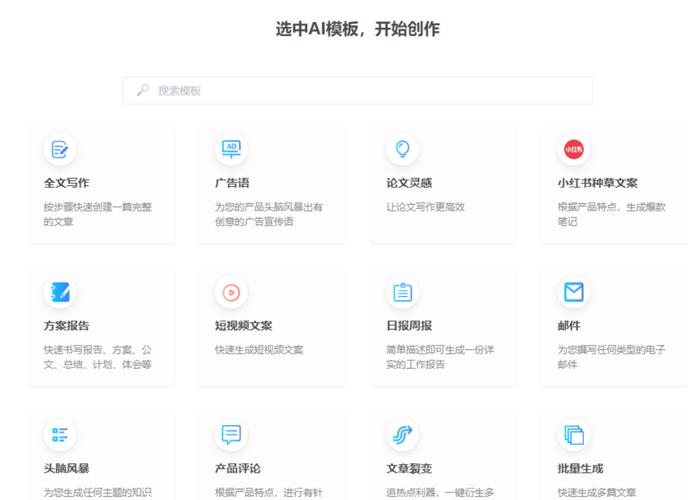
Task: Click description 简单描述即可生成一份详实的工作报告
Action: pyautogui.click(x=440, y=357)
